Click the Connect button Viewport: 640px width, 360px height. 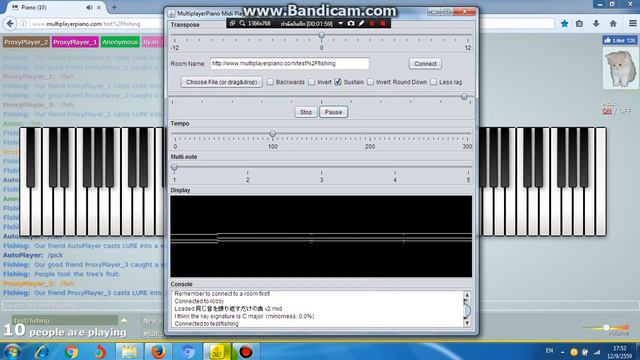tap(425, 64)
